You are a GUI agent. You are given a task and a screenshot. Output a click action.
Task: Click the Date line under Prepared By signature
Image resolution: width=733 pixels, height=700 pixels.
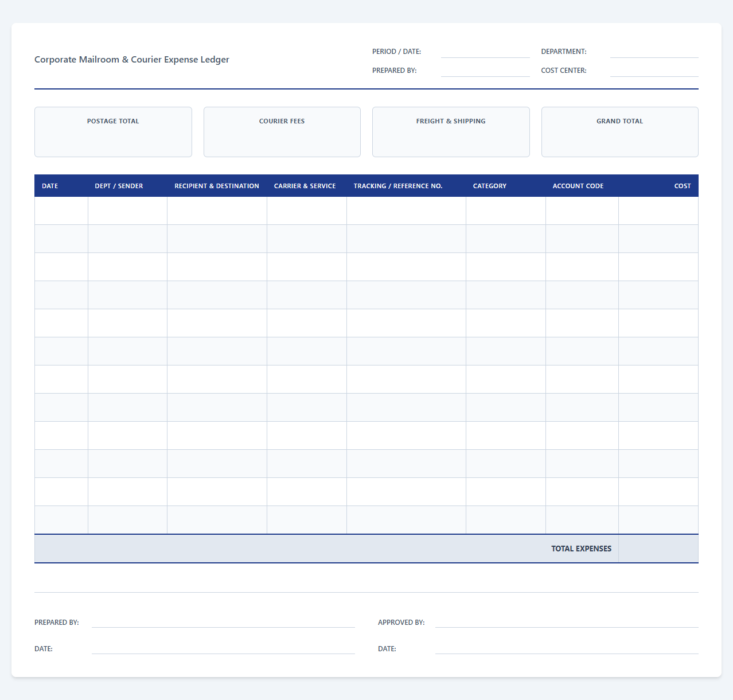(x=223, y=648)
